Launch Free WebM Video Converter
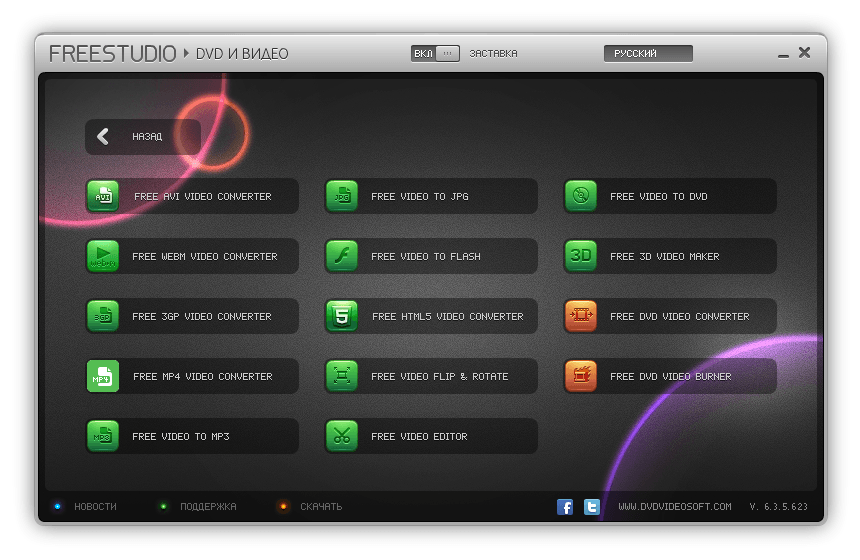Viewport: 860px width, 560px height. click(193, 256)
